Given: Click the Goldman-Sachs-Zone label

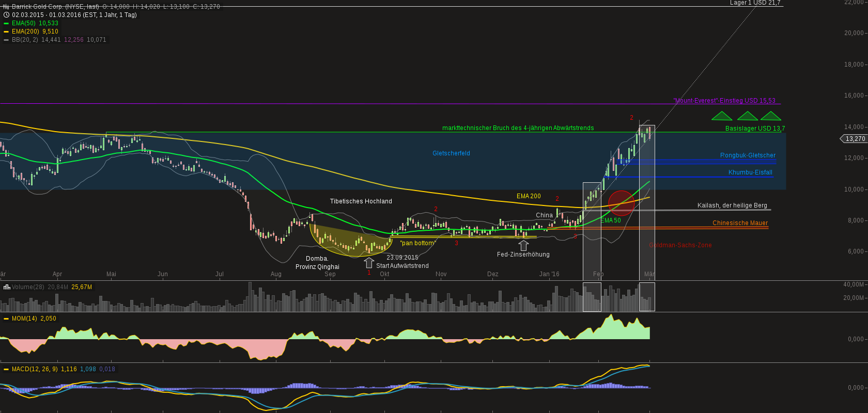Looking at the screenshot, I should pos(680,245).
